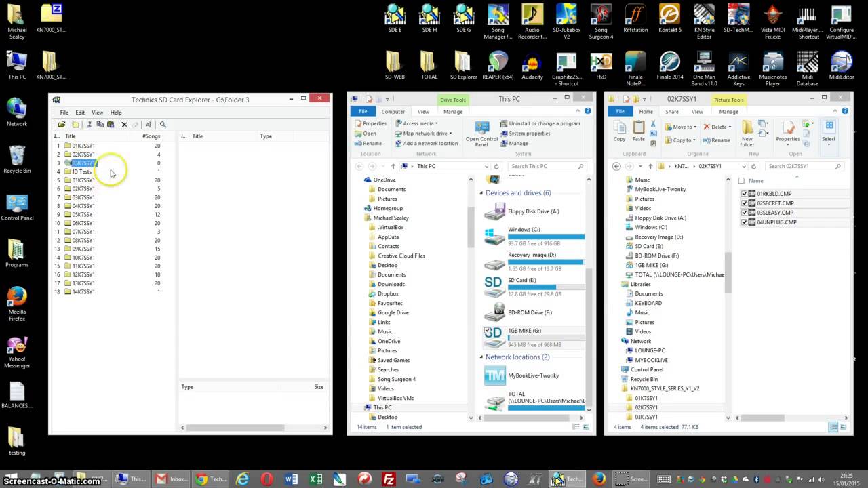868x488 pixels.
Task: Open the Song Surgeon 4 desktop icon
Action: click(601, 22)
